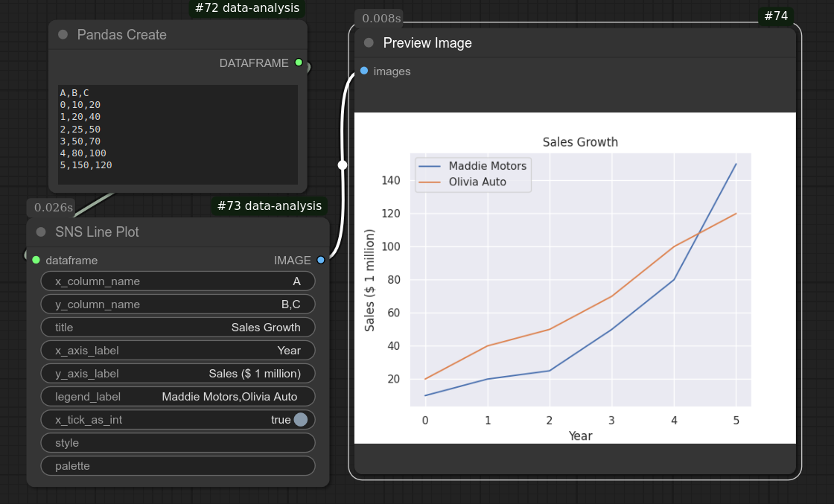Edit the legend_label field

tap(178, 397)
